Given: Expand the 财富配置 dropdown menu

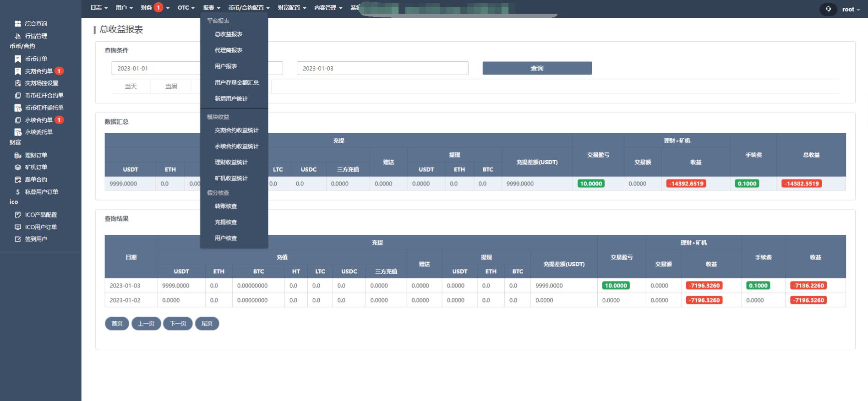Looking at the screenshot, I should coord(291,8).
